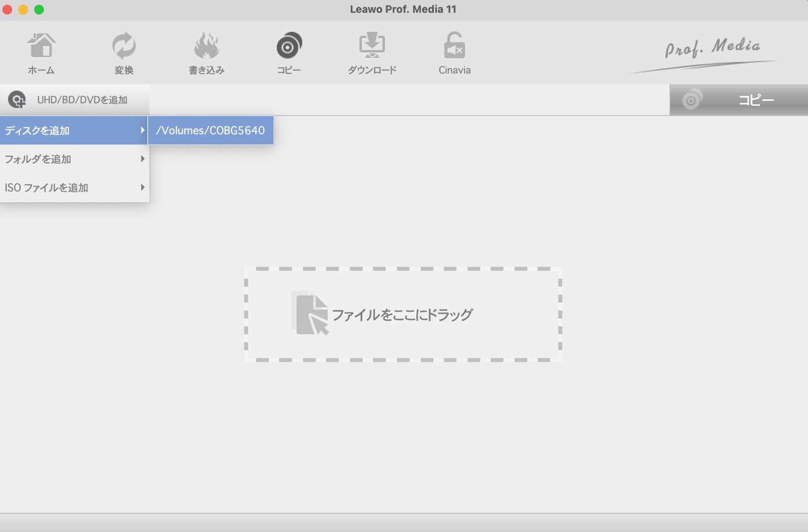Click the file-with-cursor icon in drop zone
The image size is (808, 532).
pos(310,314)
